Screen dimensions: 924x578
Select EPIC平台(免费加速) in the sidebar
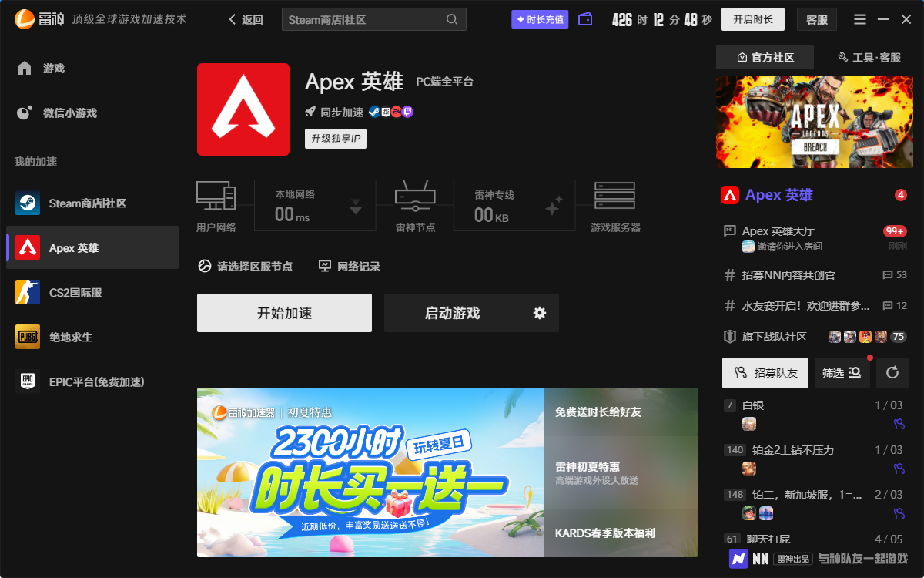click(x=92, y=381)
